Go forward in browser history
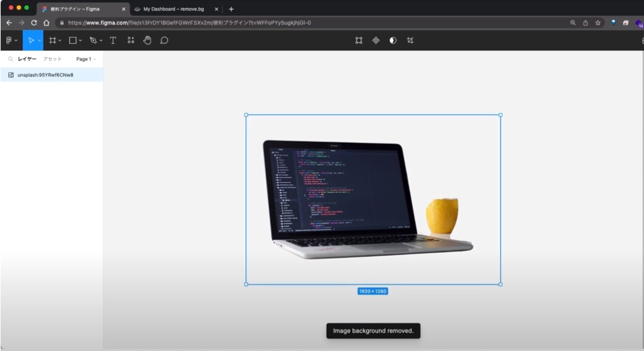The image size is (644, 351). click(x=21, y=23)
